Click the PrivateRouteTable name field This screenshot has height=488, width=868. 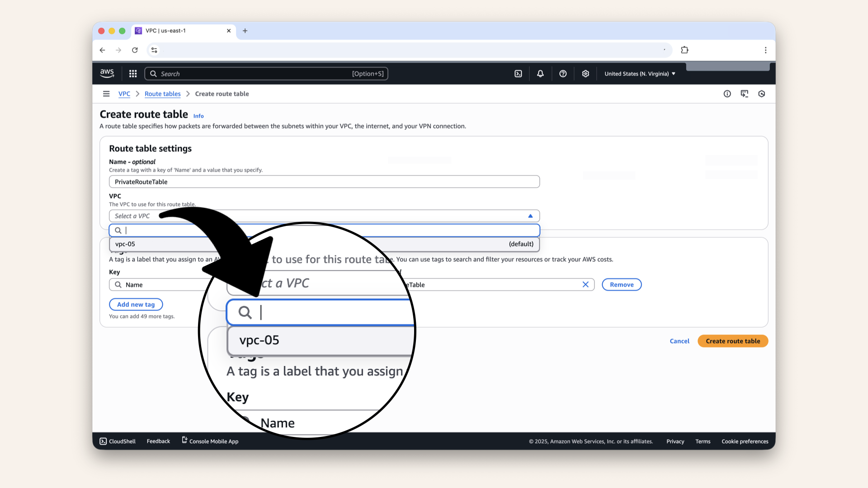[324, 181]
